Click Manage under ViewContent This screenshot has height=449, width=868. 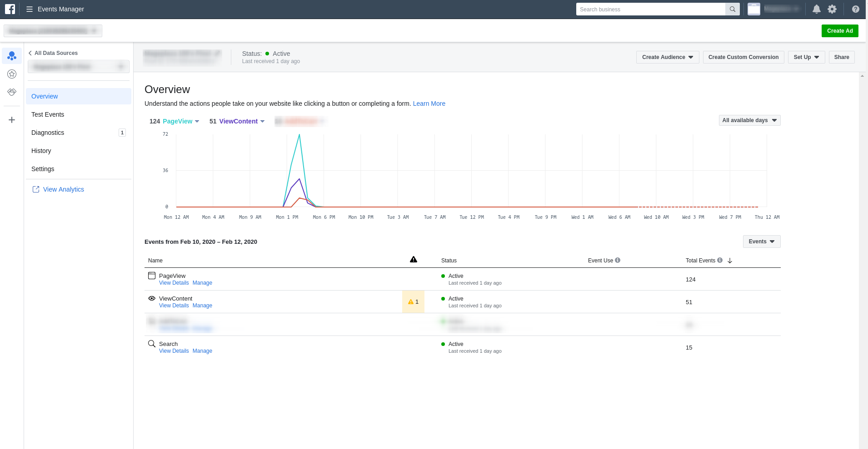(202, 306)
